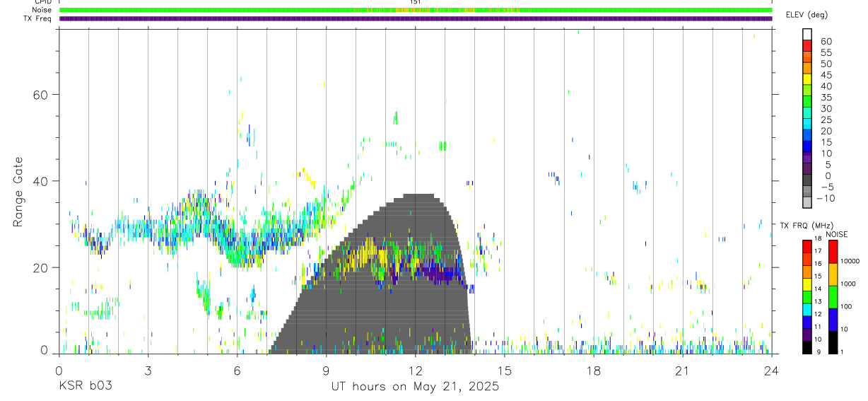Pick the light gray bottom segment of the ELEV bar
868x401 pixels.
808,202
